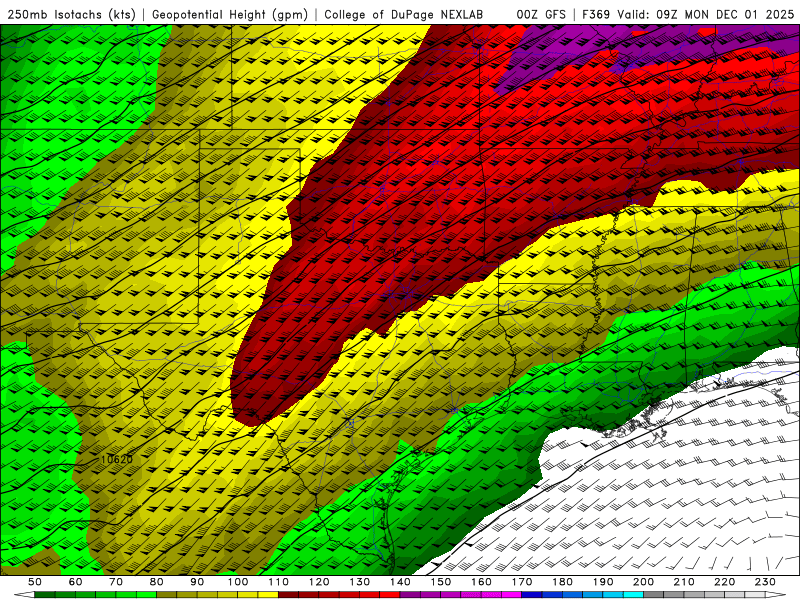Image resolution: width=800 pixels, height=600 pixels.
Task: Click the 'Geopotential Height (gpm)' header label
Action: click(x=230, y=14)
